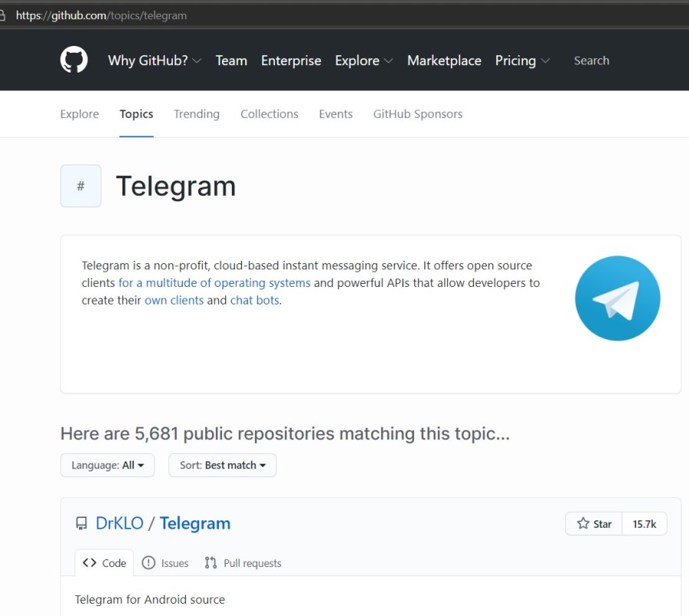The height and width of the screenshot is (616, 689).
Task: Click the GitHub Octocat logo
Action: [x=74, y=60]
